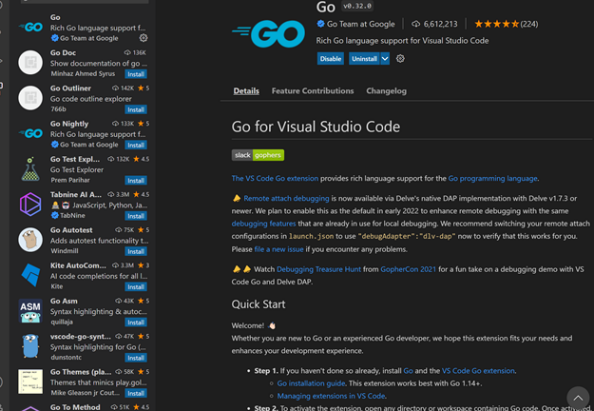Click publisher Minhaz Ahmed Syrus
Viewport: 594px width, 411px height.
tap(83, 74)
